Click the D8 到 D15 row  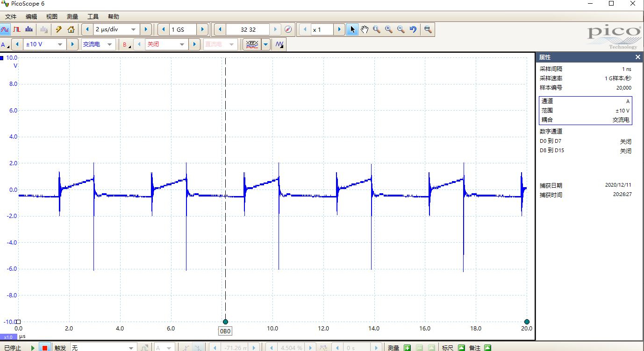tap(586, 151)
